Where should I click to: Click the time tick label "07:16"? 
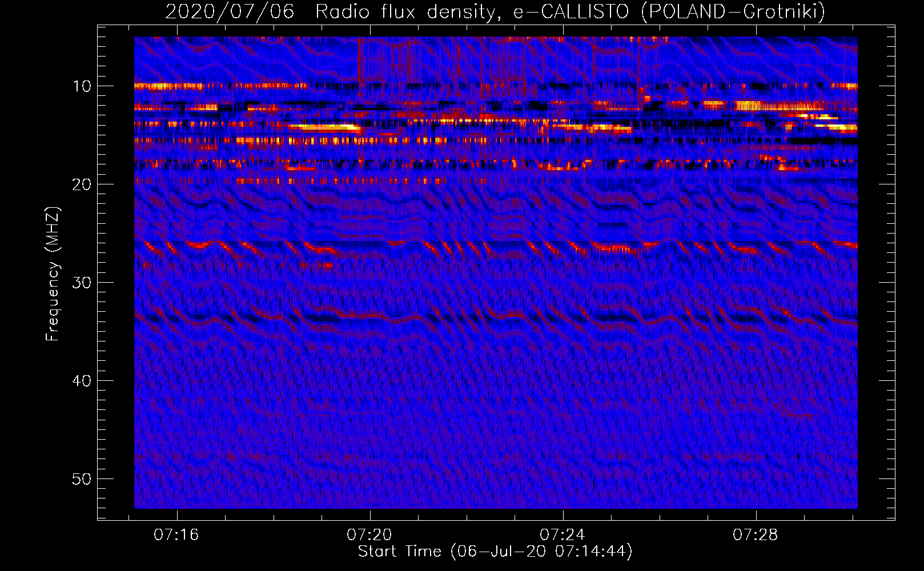tap(176, 535)
